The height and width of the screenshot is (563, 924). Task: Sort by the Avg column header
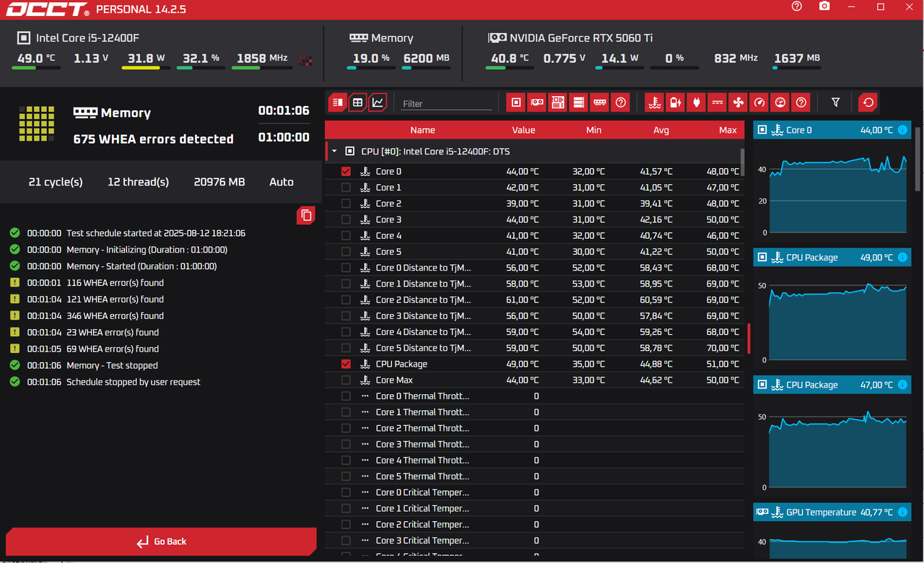(661, 130)
